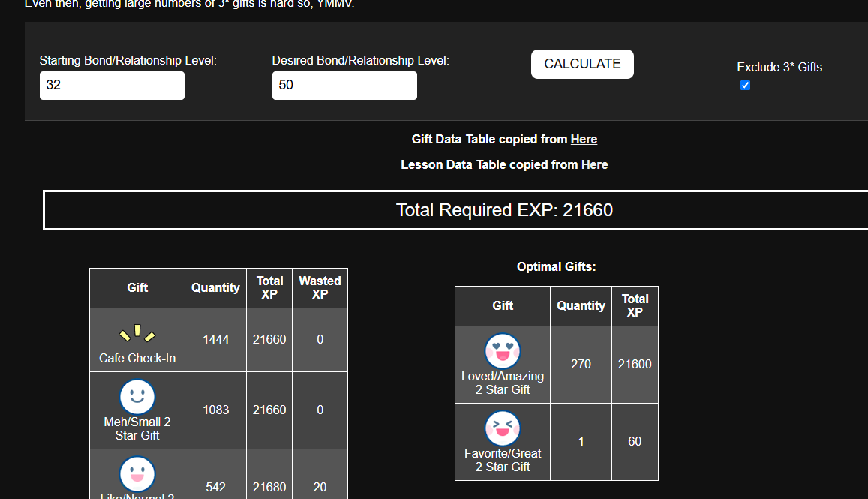Click the Like/Normal gift blushing face icon
The width and height of the screenshot is (868, 499).
[x=137, y=474]
